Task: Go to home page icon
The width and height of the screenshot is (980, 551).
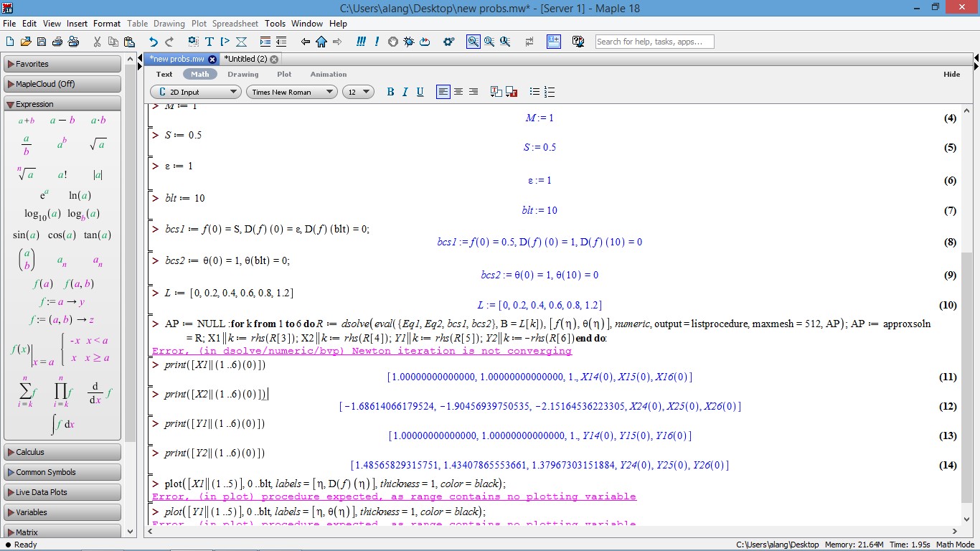Action: [321, 42]
